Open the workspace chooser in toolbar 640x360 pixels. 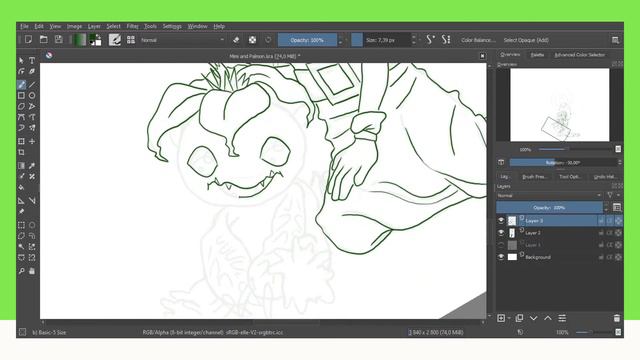point(616,40)
